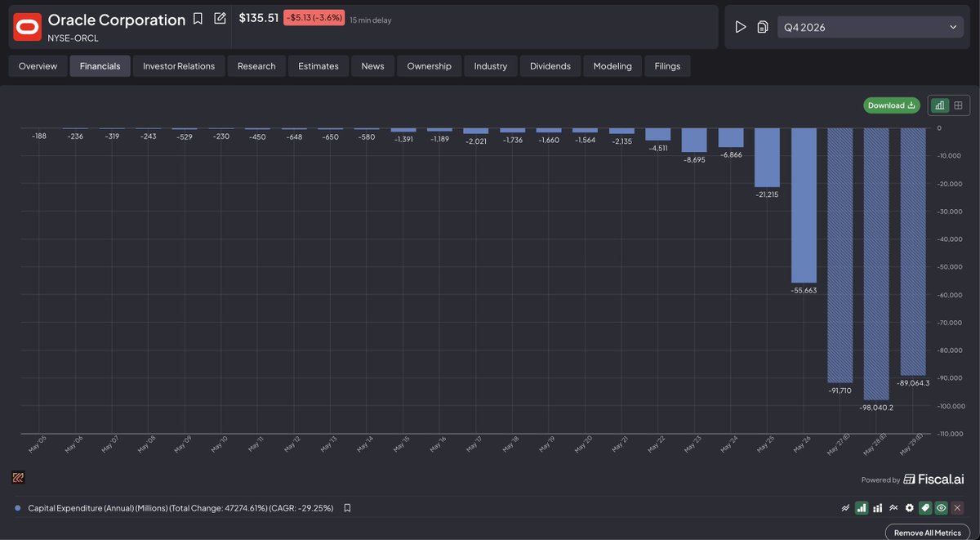Click the estimated bar labeled -91,710
The height and width of the screenshot is (540, 980).
(840, 255)
